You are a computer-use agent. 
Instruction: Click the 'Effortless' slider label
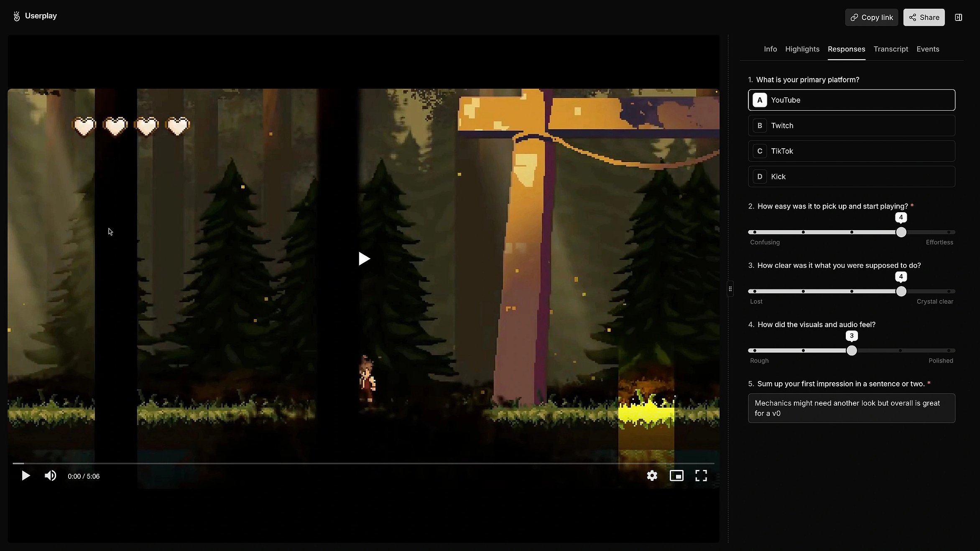point(939,242)
